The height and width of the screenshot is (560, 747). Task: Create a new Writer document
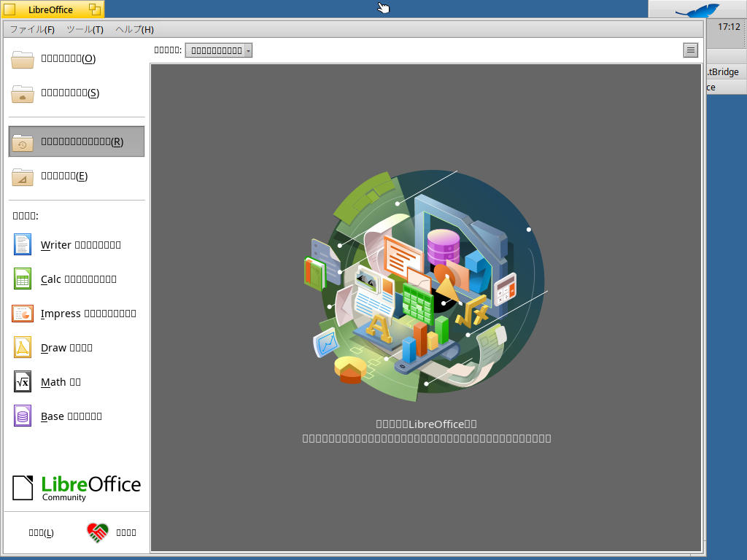click(76, 245)
